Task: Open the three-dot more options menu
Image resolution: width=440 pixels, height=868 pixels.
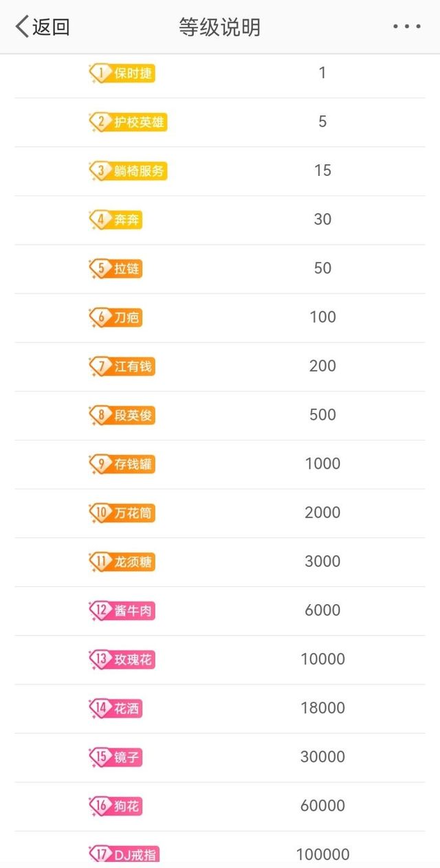Action: point(407,27)
